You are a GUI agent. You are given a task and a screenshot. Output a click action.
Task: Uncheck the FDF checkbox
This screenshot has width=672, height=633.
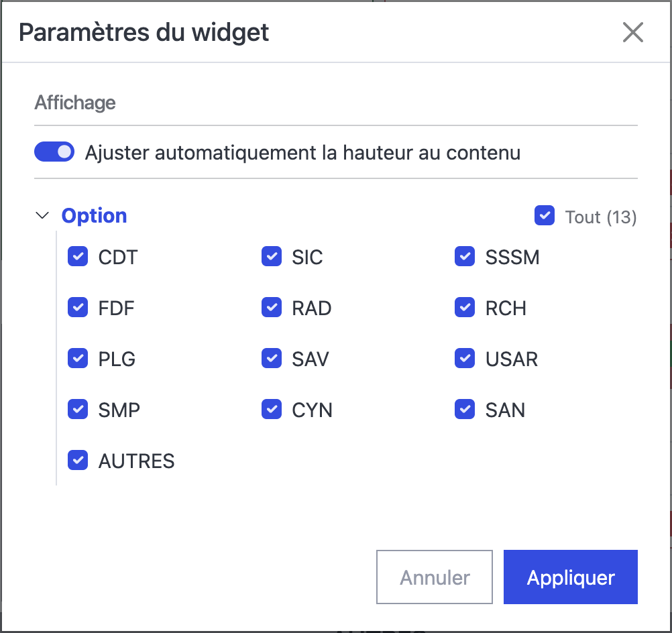[78, 308]
